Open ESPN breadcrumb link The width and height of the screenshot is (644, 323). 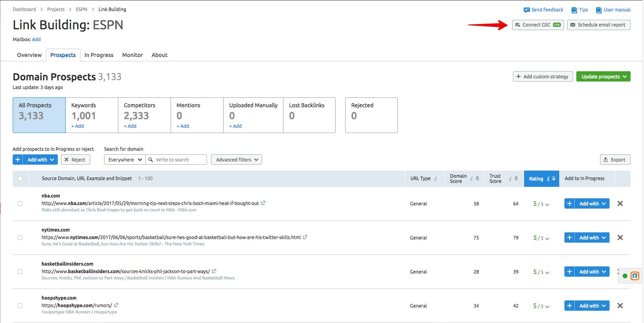coord(82,9)
